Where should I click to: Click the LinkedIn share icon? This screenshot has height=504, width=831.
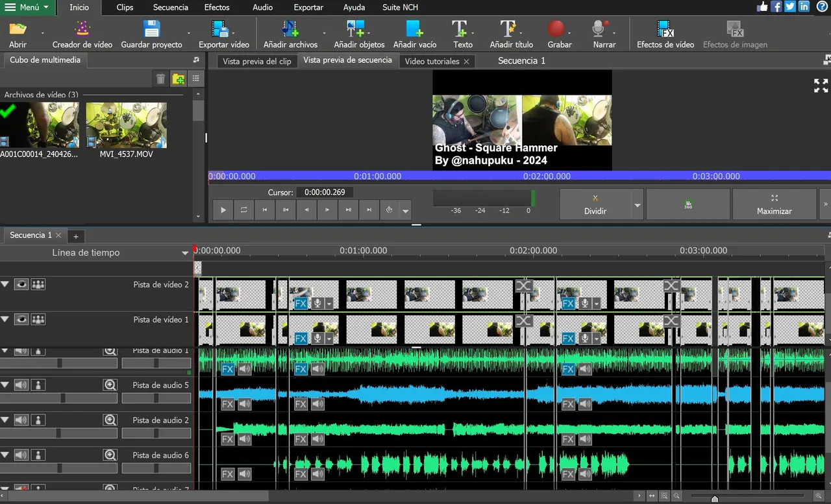click(x=804, y=6)
